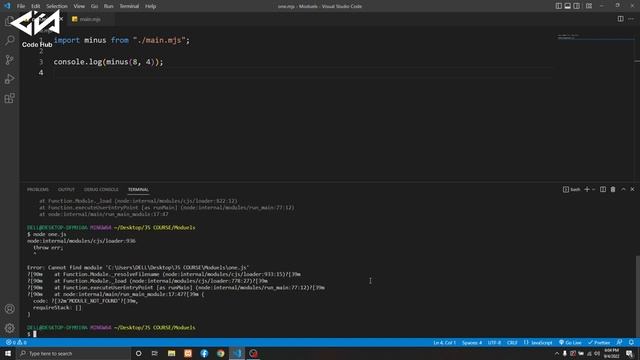
Task: Open the taskbar clock and date
Action: coord(611,353)
